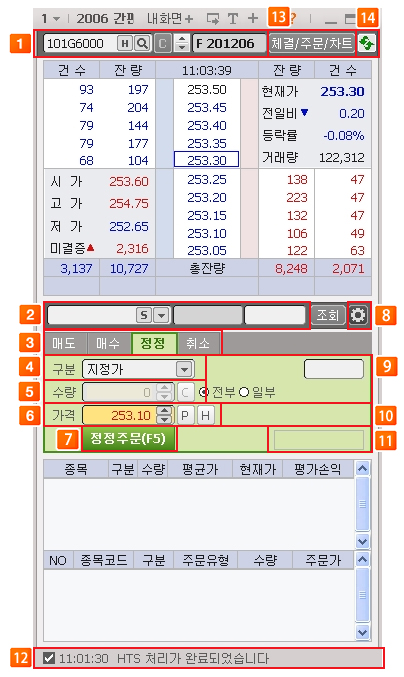This screenshot has height=677, width=404.
Task: Click the S button in account field
Action: click(x=143, y=315)
